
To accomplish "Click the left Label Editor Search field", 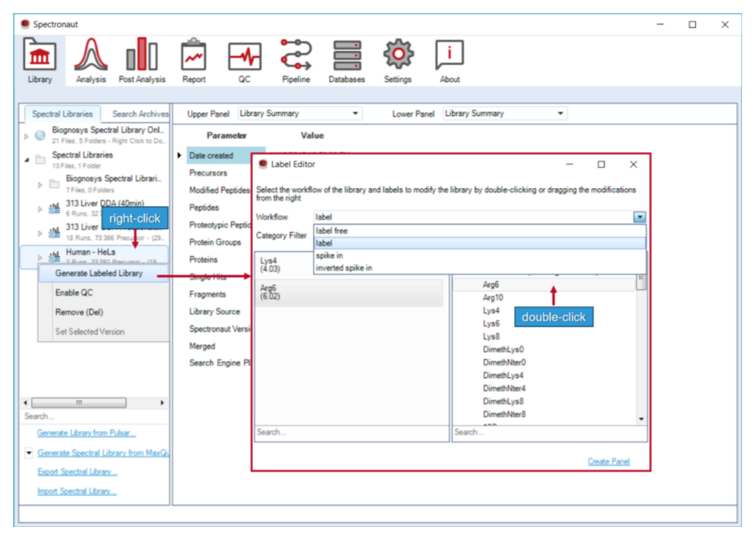I will (x=352, y=433).
